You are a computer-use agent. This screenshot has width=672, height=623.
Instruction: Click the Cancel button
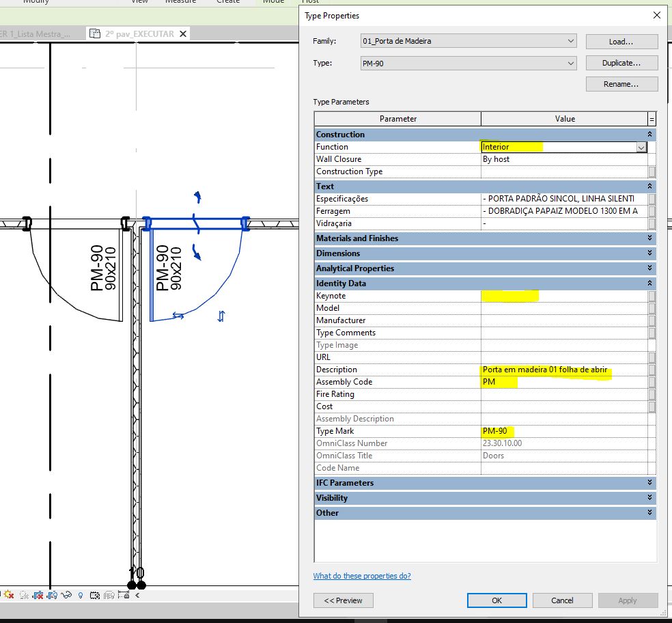tap(562, 600)
